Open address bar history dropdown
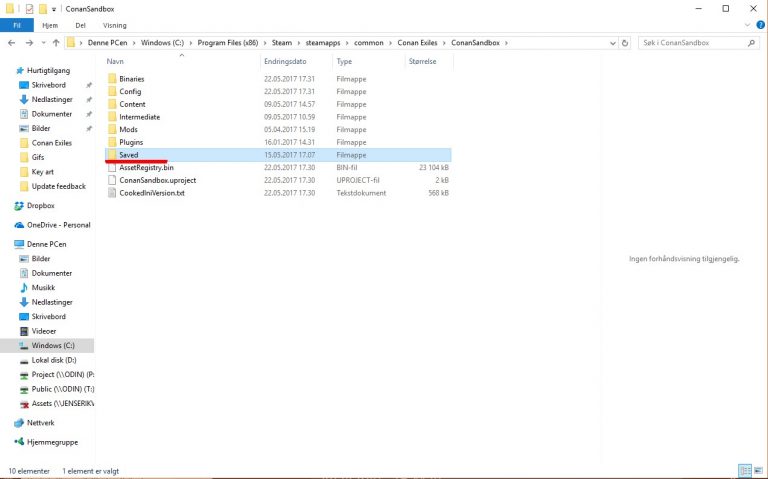The width and height of the screenshot is (768, 479). tap(613, 44)
